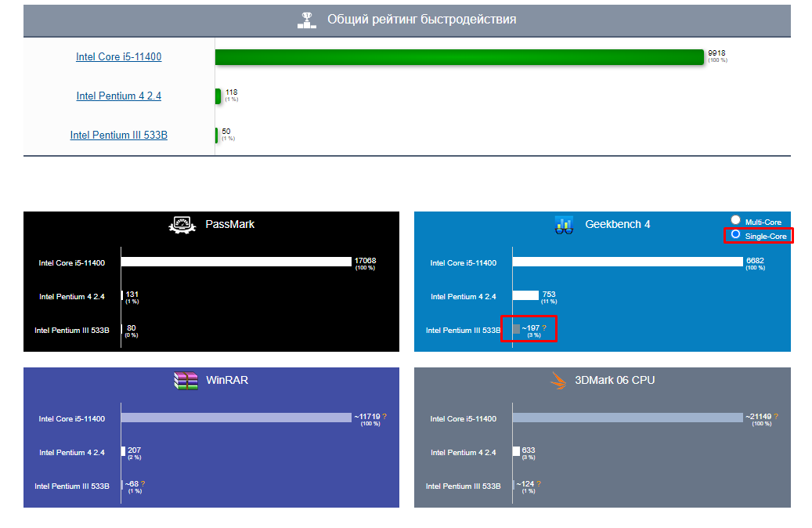Click the PassMark panel title

[230, 224]
